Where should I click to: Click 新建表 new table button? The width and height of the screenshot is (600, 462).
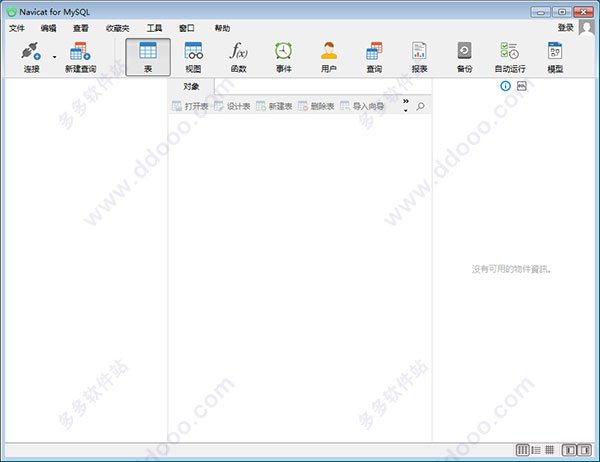coord(274,106)
